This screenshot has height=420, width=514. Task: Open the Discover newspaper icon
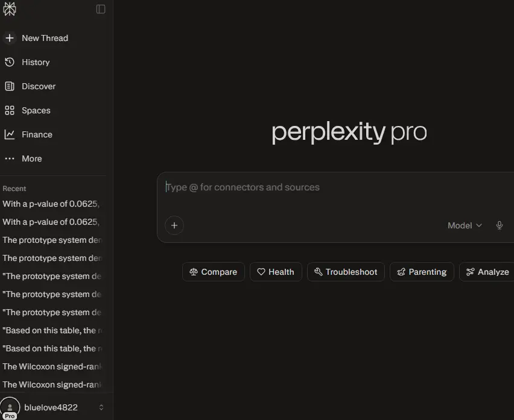click(10, 86)
